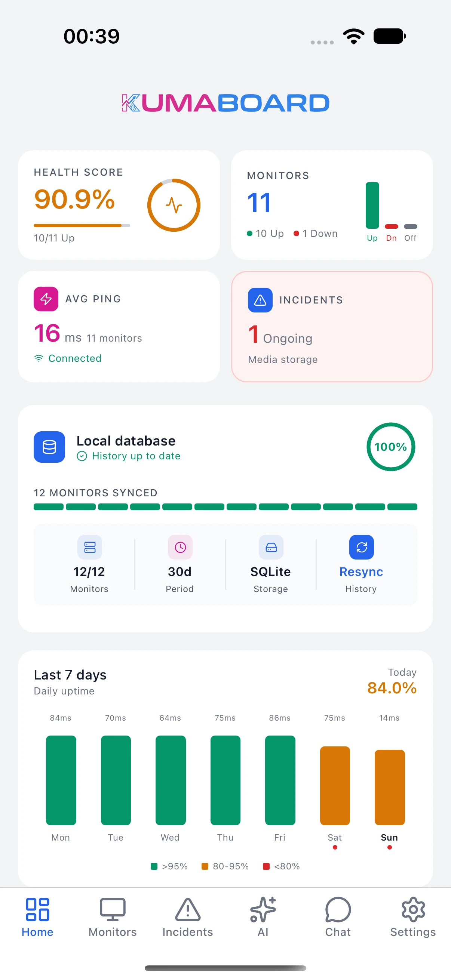Image resolution: width=451 pixels, height=980 pixels.
Task: Tap the Connected wifi status icon
Action: point(39,358)
